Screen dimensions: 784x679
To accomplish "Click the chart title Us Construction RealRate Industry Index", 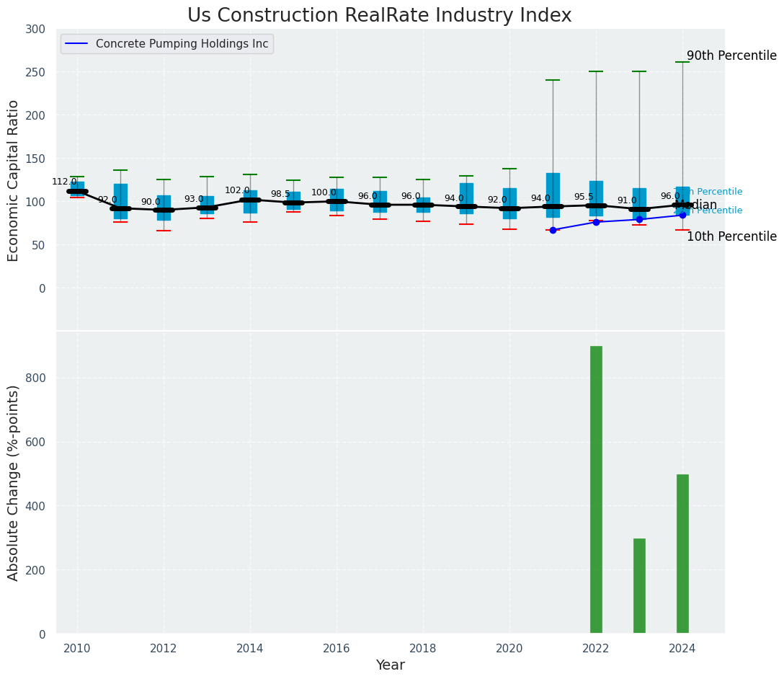I will 379,16.
